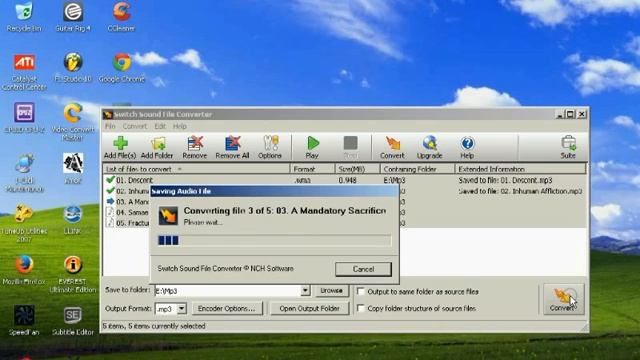Click the Upgrade toolbar icon
Screen dimensions: 640x360
click(x=429, y=147)
